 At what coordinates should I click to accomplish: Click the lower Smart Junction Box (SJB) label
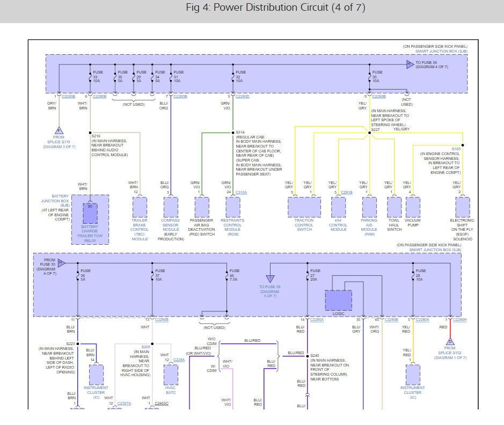point(435,250)
